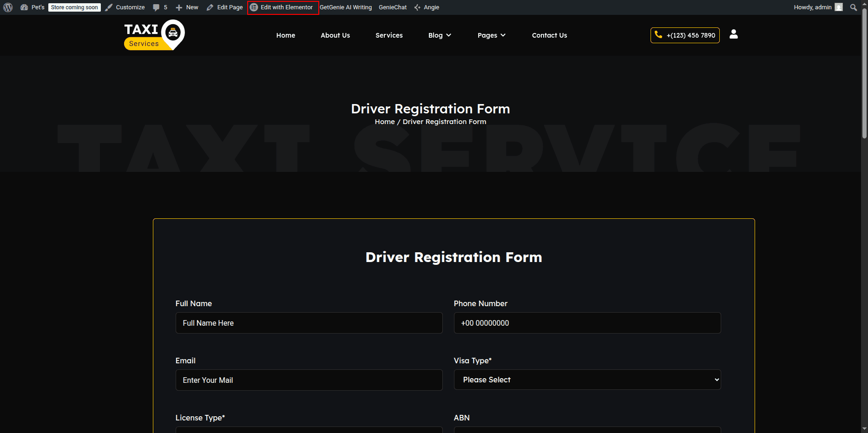Open GenieChat from the admin bar
This screenshot has width=868, height=433.
coord(393,7)
